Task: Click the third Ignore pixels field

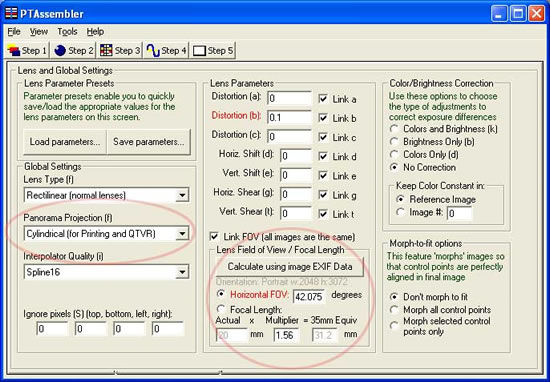Action: (x=129, y=329)
